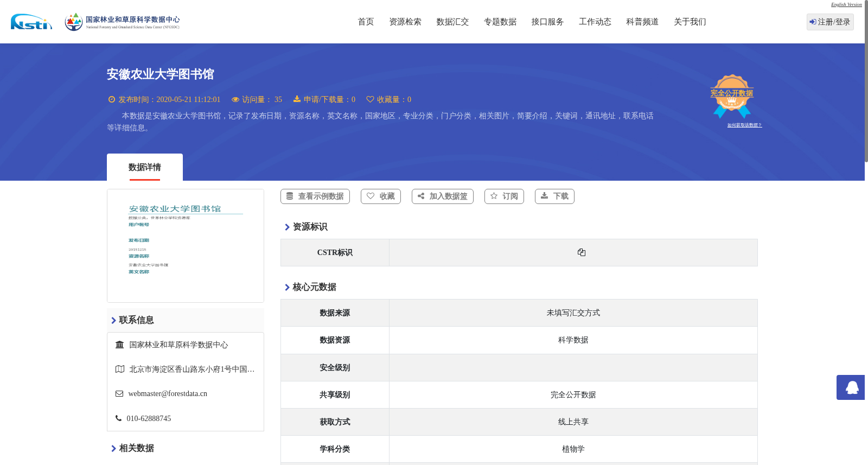Click 加入数据篮 button

(443, 196)
